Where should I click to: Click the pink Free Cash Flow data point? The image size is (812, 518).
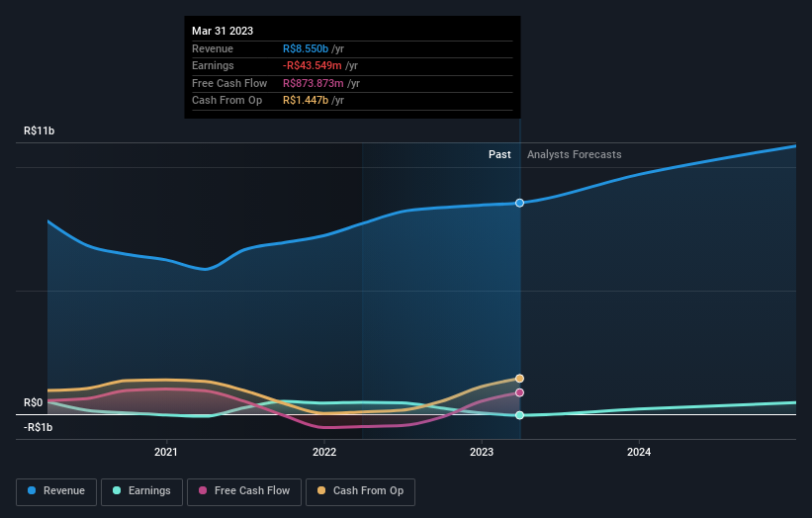pyautogui.click(x=519, y=392)
